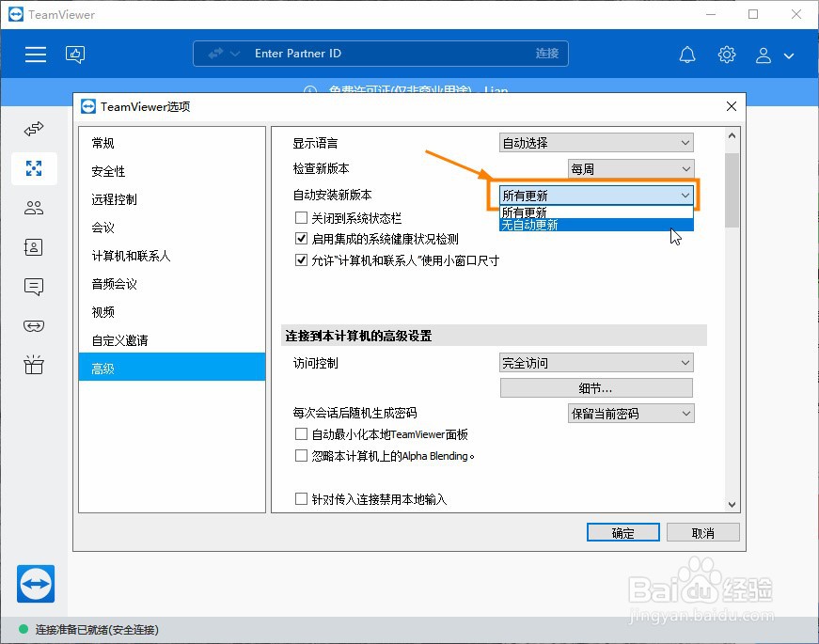Click the green connection status dot
819x644 pixels.
coord(24,629)
